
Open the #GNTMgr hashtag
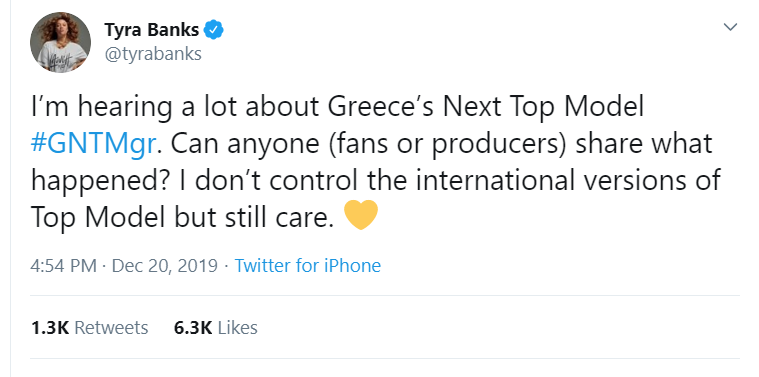pos(93,145)
